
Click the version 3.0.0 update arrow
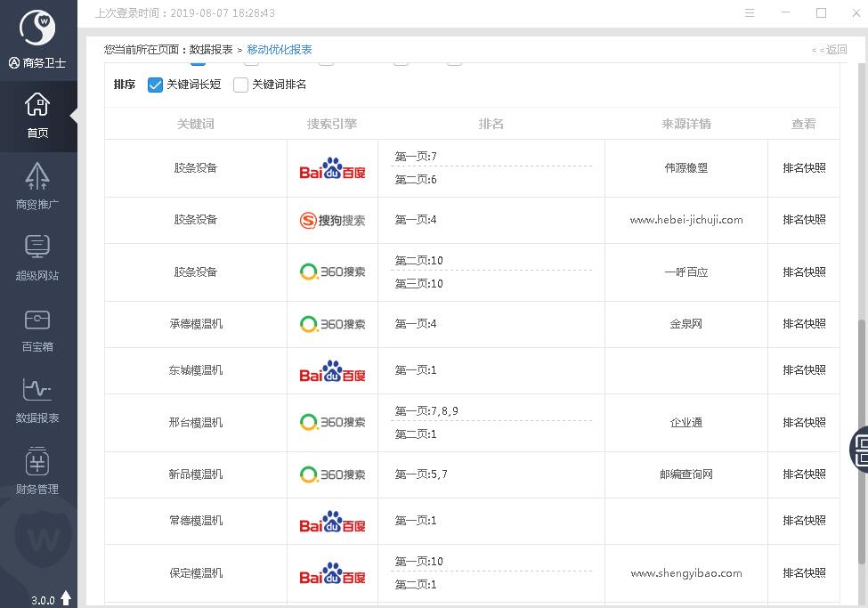pos(66,599)
